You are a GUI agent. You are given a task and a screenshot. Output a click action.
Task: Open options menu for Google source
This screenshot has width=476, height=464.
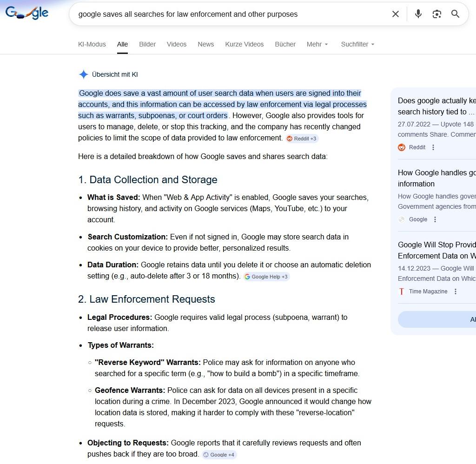tap(435, 219)
